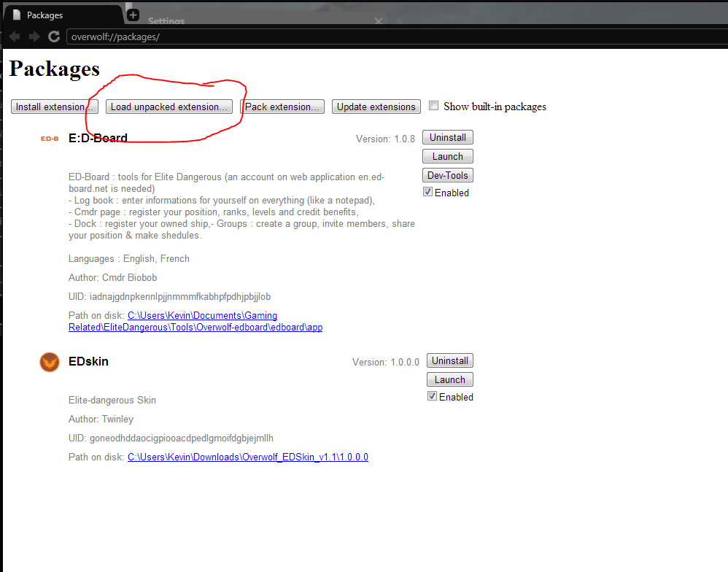Click the E:D-Board UID line
The image size is (728, 572).
click(x=169, y=297)
